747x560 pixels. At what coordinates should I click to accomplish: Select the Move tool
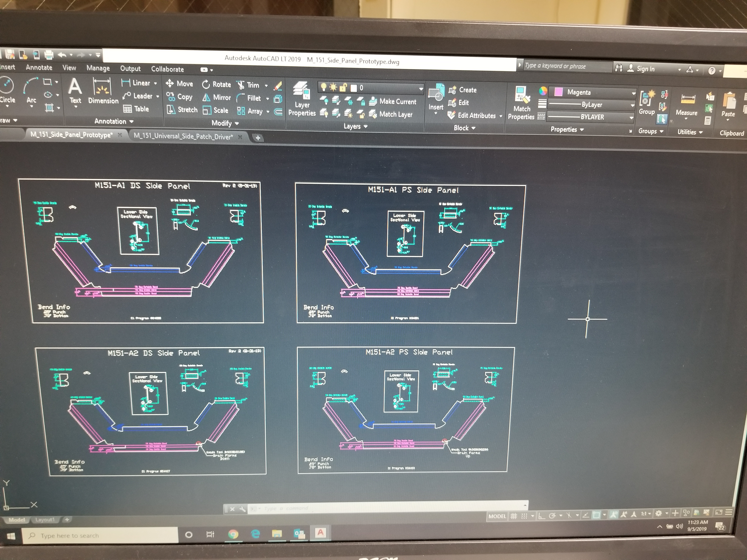179,83
